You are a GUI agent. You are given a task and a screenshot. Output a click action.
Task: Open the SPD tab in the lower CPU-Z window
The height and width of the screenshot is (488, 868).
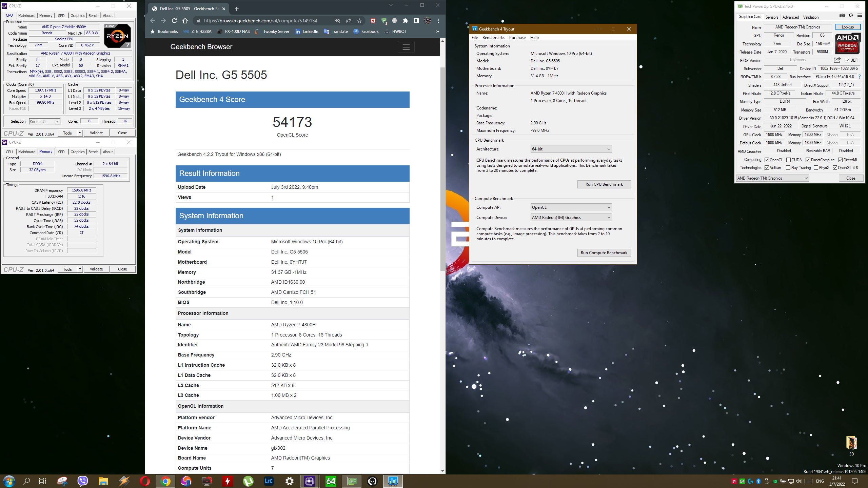pos(61,152)
